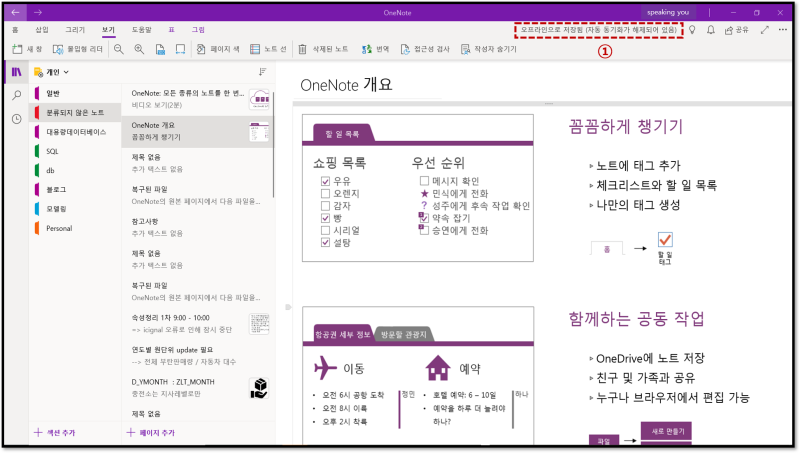Open page 'OneNote: 모든 종류의 노트를 한 번...'

tap(197, 99)
